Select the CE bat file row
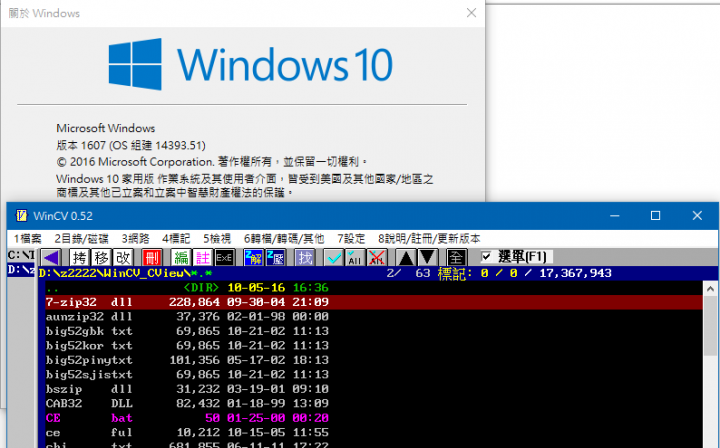720x448 pixels. click(374, 418)
